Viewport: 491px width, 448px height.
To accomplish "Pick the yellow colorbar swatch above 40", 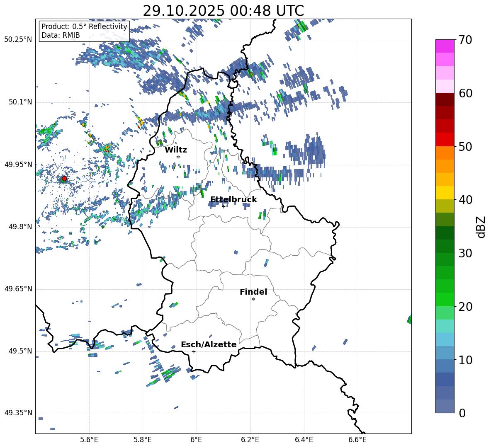I will [445, 193].
